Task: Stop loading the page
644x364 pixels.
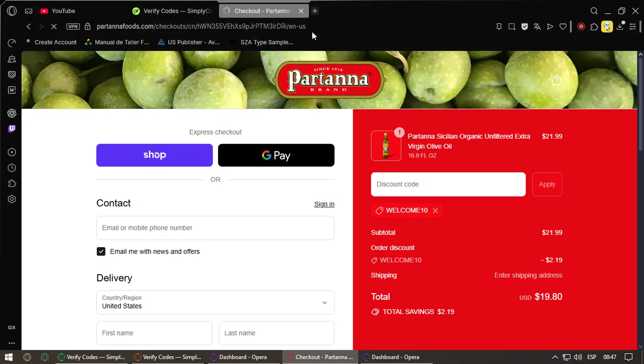Action: 54,26
